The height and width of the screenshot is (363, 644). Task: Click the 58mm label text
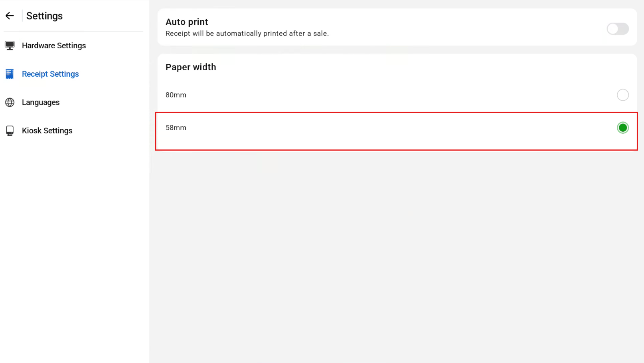176,128
